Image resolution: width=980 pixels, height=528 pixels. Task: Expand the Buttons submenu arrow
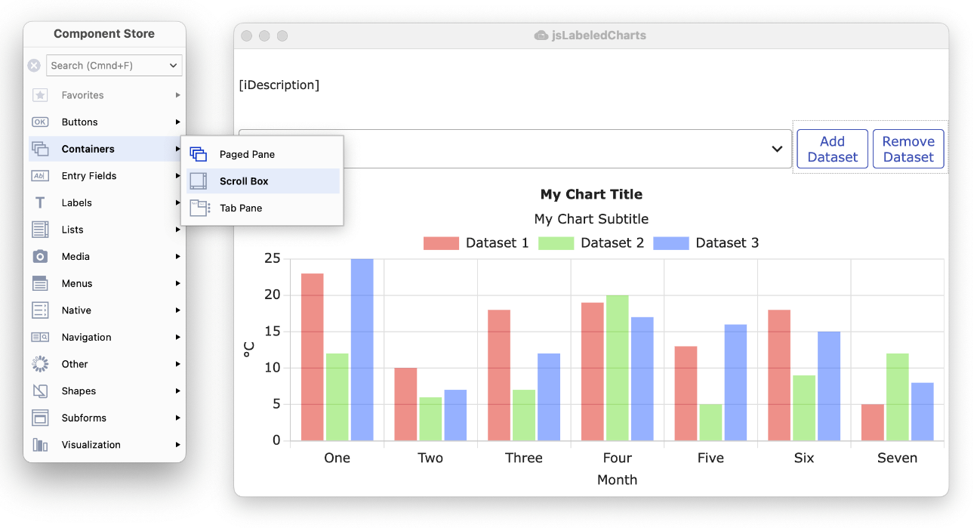[178, 122]
